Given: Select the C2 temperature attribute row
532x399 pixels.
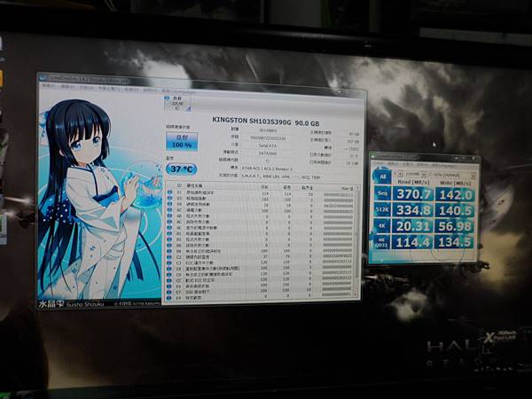Looking at the screenshot, I should click(x=260, y=257).
